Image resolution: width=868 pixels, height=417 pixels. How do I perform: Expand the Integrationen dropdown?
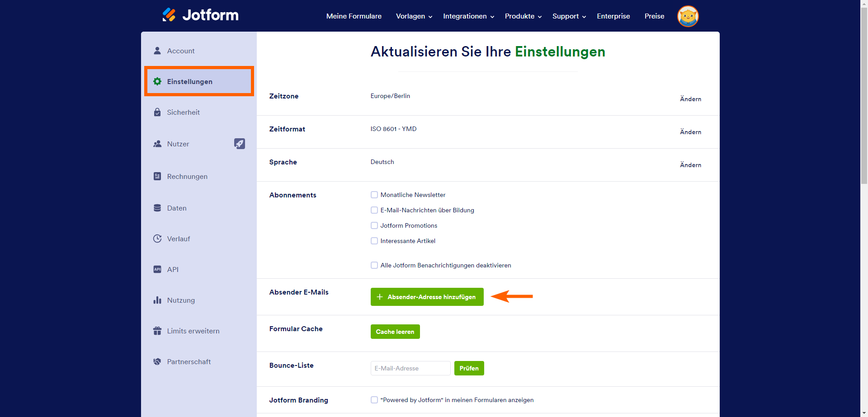469,16
